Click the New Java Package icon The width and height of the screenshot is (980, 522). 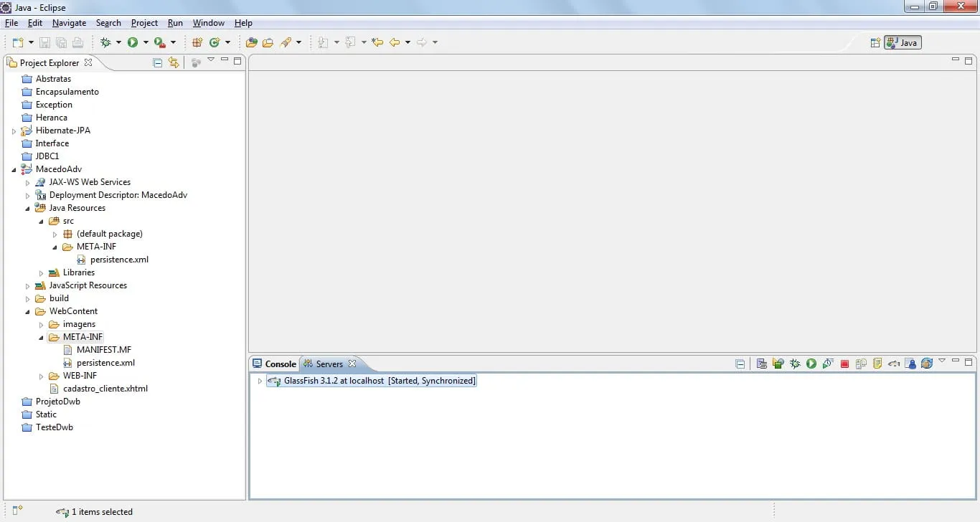197,43
